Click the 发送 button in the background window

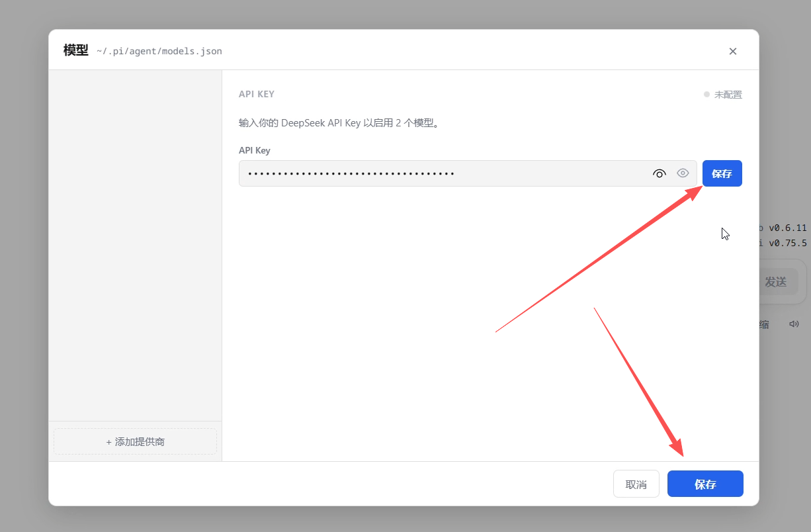coord(775,282)
